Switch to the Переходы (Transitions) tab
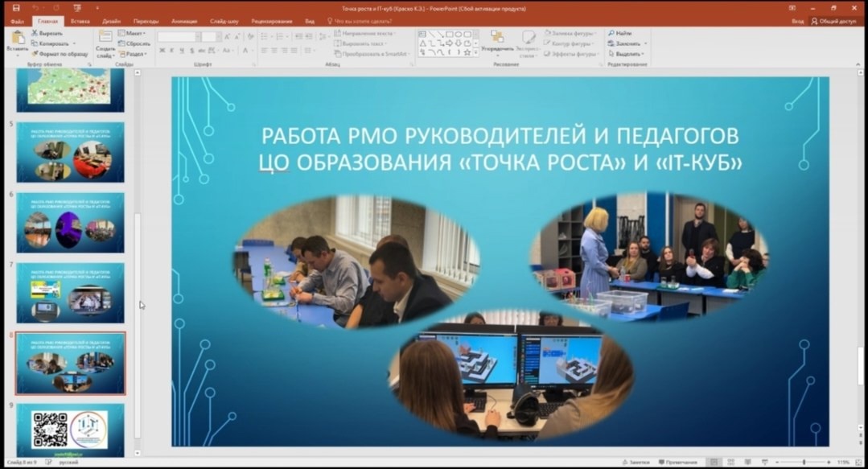The width and height of the screenshot is (868, 469). [146, 21]
